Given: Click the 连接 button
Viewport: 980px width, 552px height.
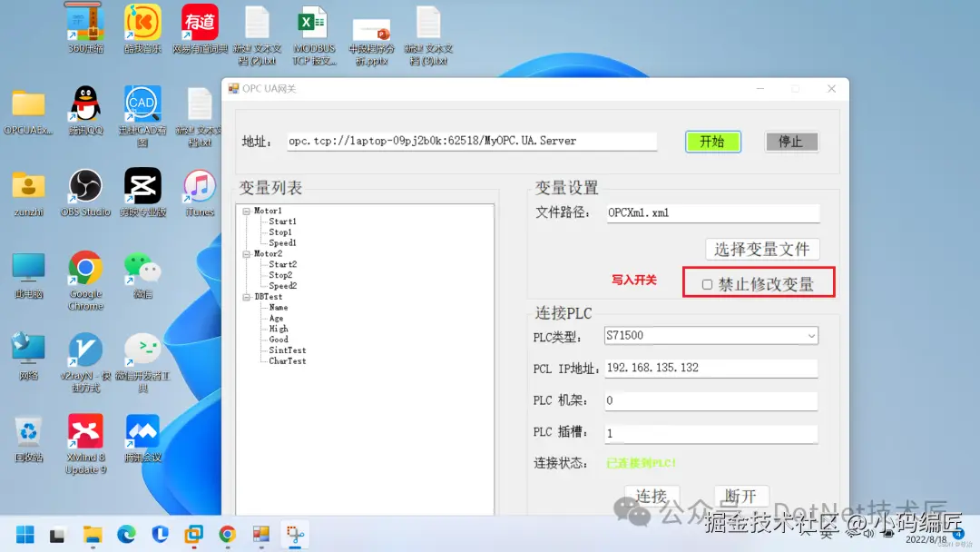Looking at the screenshot, I should click(652, 497).
